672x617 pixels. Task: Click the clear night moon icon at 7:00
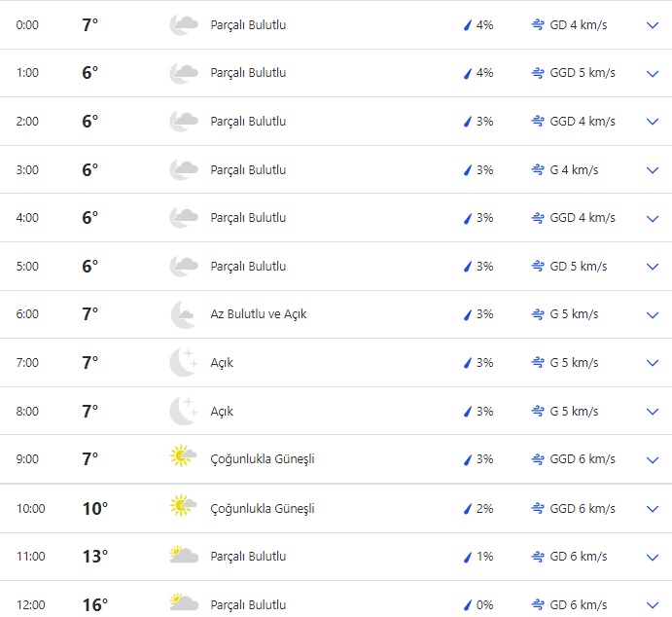click(x=183, y=363)
